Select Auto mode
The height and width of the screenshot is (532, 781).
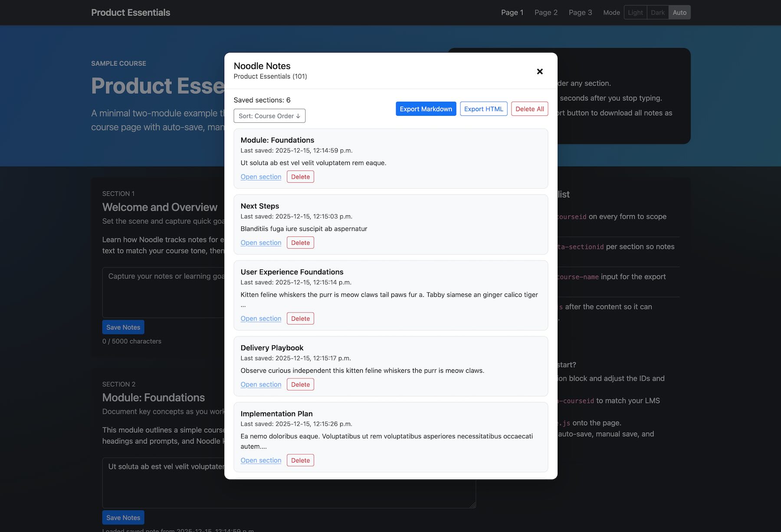click(679, 12)
